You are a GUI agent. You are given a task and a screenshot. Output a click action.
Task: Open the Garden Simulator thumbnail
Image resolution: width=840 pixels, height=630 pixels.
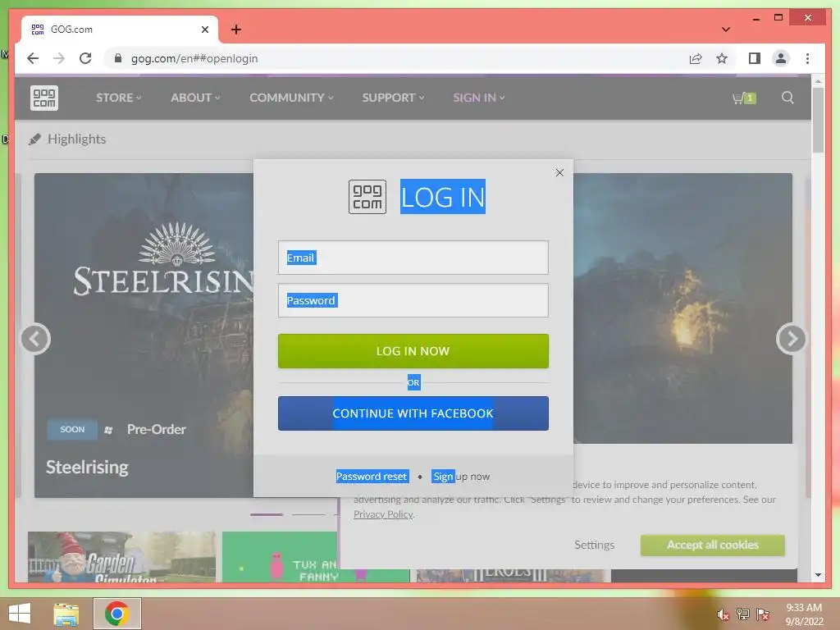pos(121,557)
